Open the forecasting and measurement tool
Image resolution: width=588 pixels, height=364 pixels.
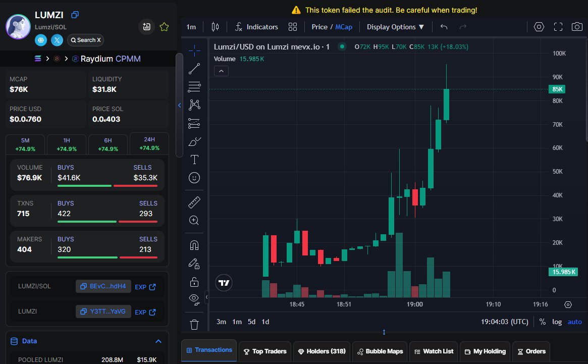(194, 123)
